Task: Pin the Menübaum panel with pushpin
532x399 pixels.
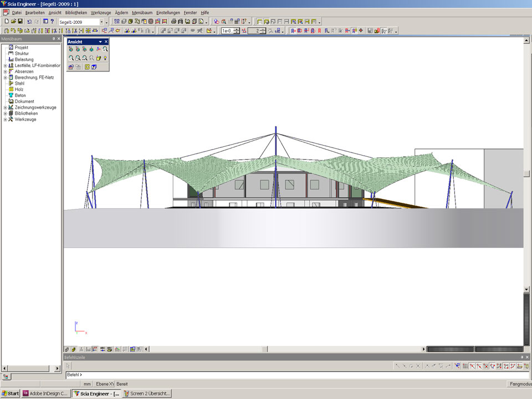Action: click(x=54, y=39)
